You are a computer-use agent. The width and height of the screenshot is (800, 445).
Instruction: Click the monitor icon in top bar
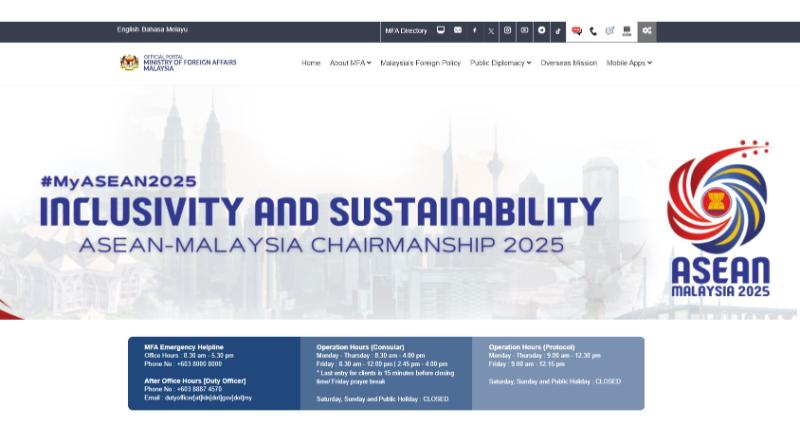point(441,31)
